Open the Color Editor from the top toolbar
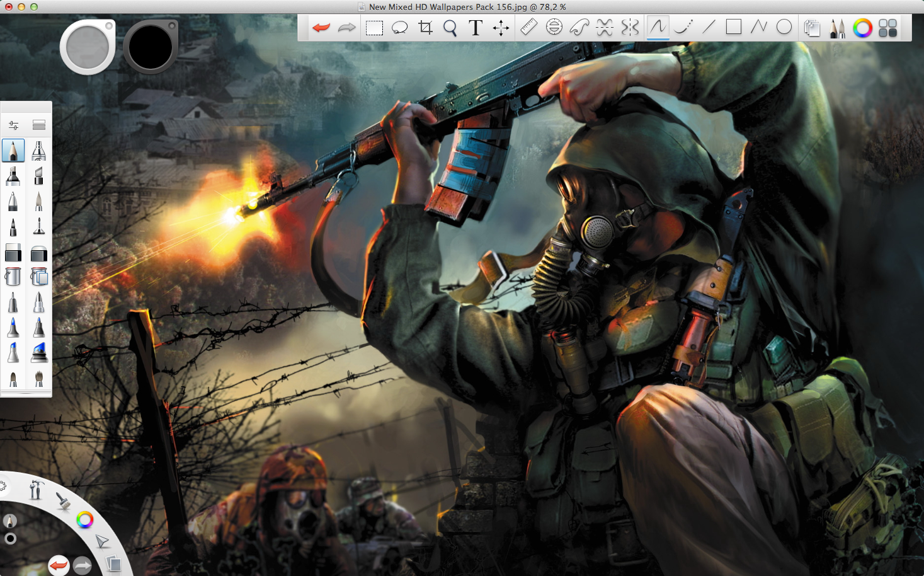 [862, 28]
